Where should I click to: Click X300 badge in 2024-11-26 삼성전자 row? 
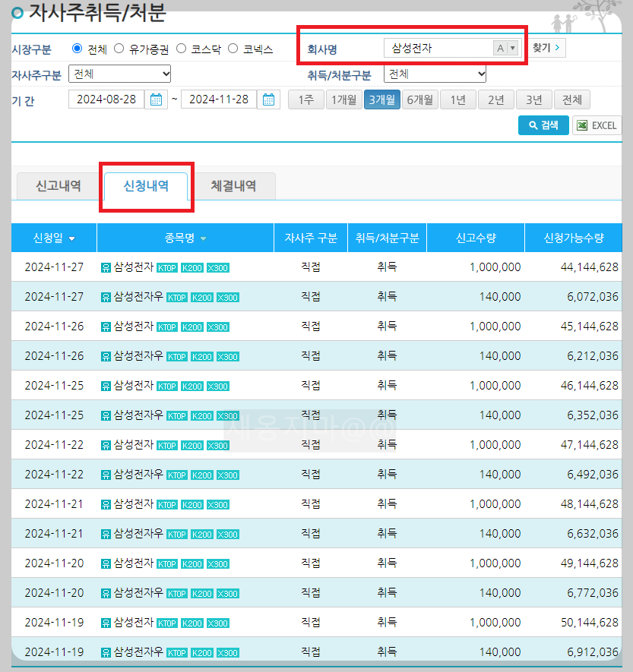(x=218, y=327)
